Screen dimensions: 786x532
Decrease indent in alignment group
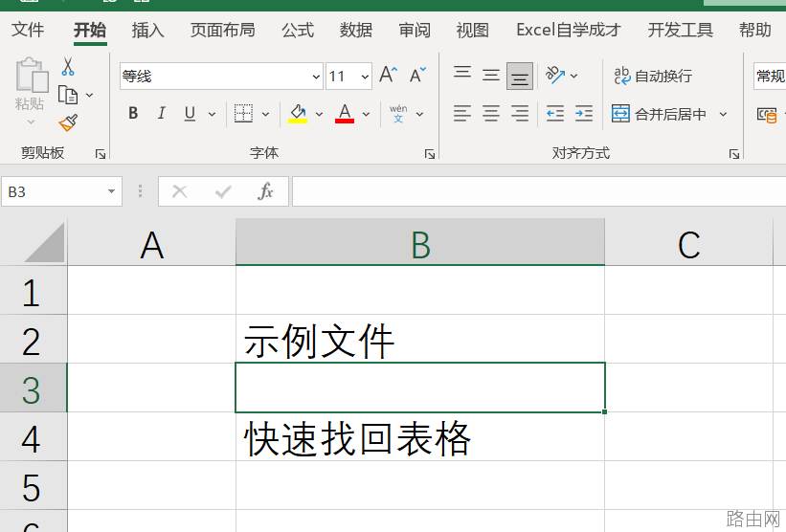coord(555,114)
